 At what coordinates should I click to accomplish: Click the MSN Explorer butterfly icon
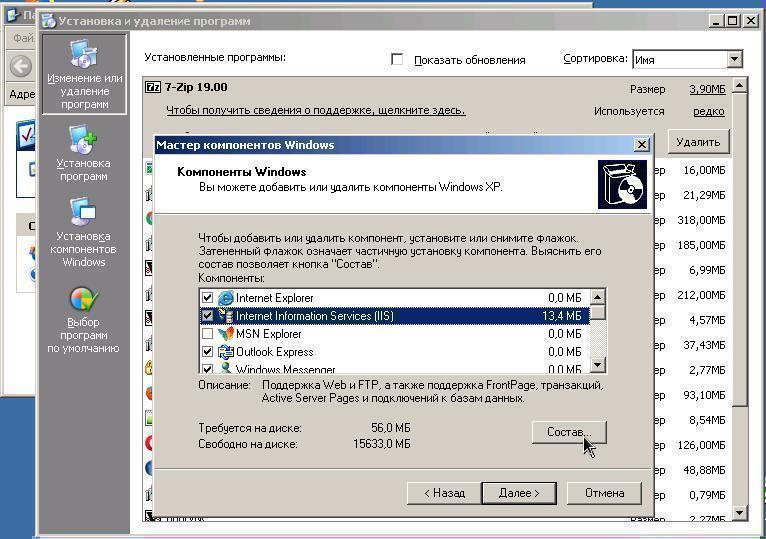pyautogui.click(x=226, y=334)
